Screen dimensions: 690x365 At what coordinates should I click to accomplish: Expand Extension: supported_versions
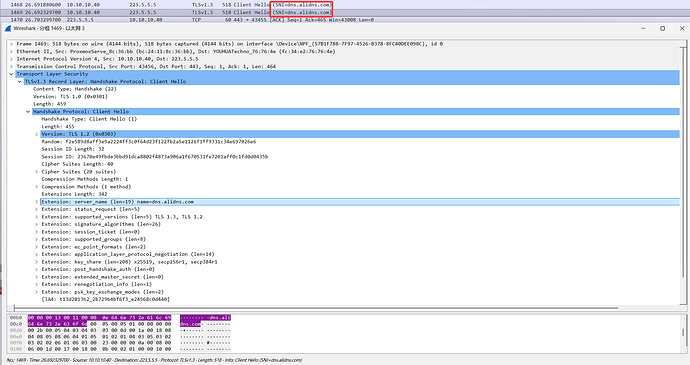(37, 217)
